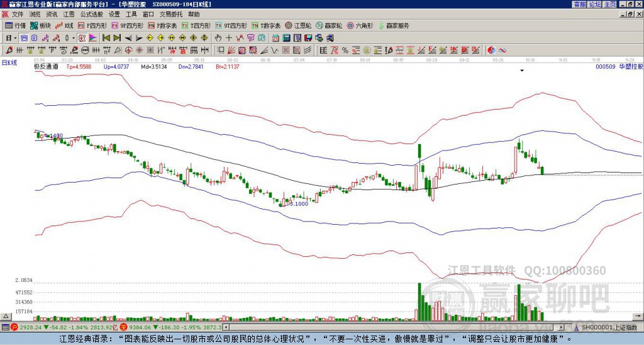Jump to last bar with green skip-forward icon
644x345 pixels.
click(x=117, y=38)
